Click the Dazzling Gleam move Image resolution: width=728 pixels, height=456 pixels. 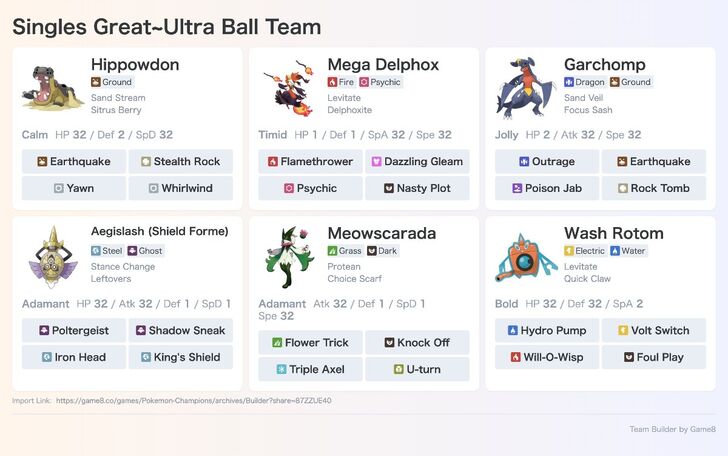click(x=417, y=162)
